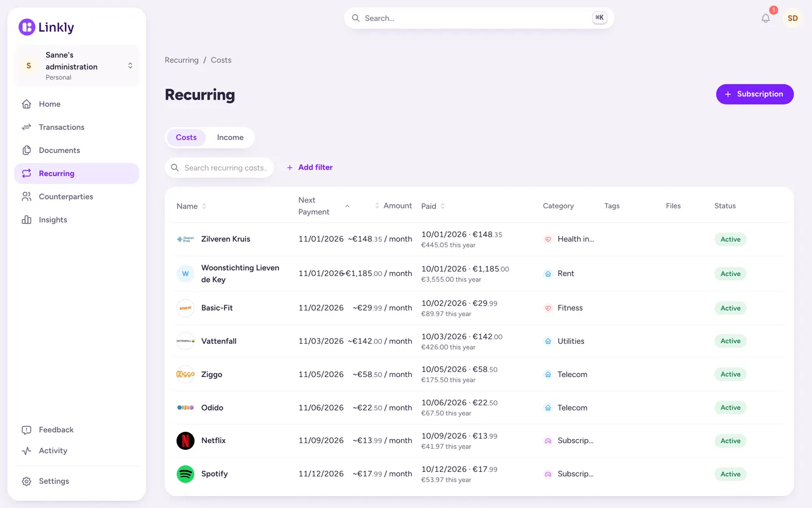Sort table by Paid column

pos(433,206)
